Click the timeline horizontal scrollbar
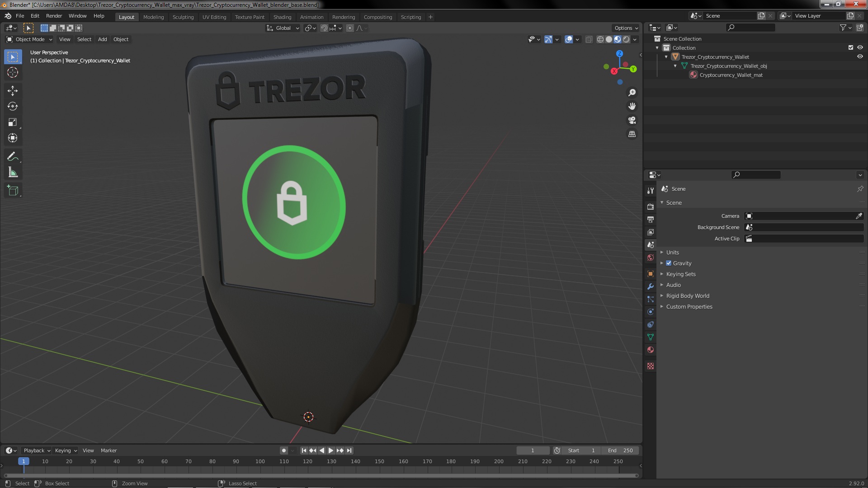868x488 pixels. tap(321, 475)
